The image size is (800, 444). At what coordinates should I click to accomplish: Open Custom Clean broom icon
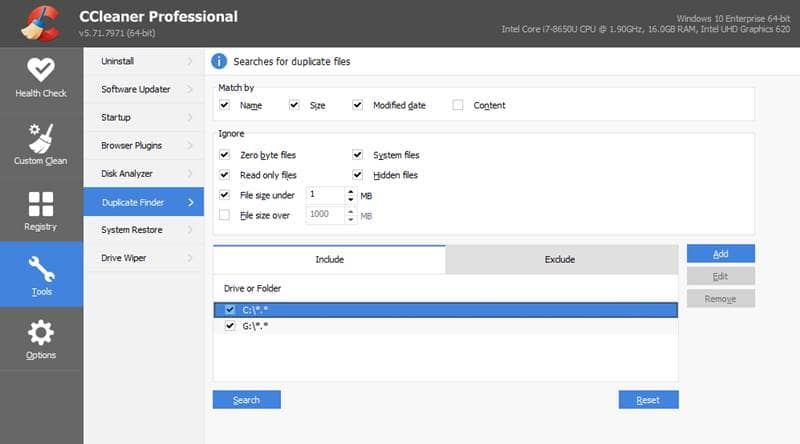click(x=41, y=136)
